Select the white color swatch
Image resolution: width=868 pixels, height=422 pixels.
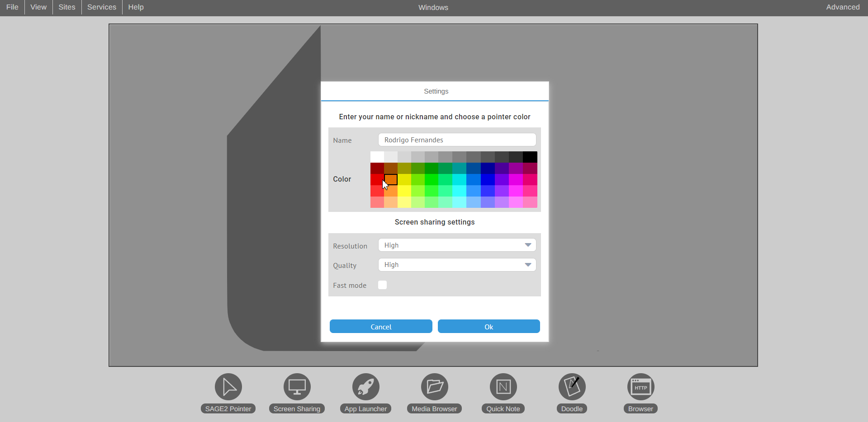coord(377,157)
